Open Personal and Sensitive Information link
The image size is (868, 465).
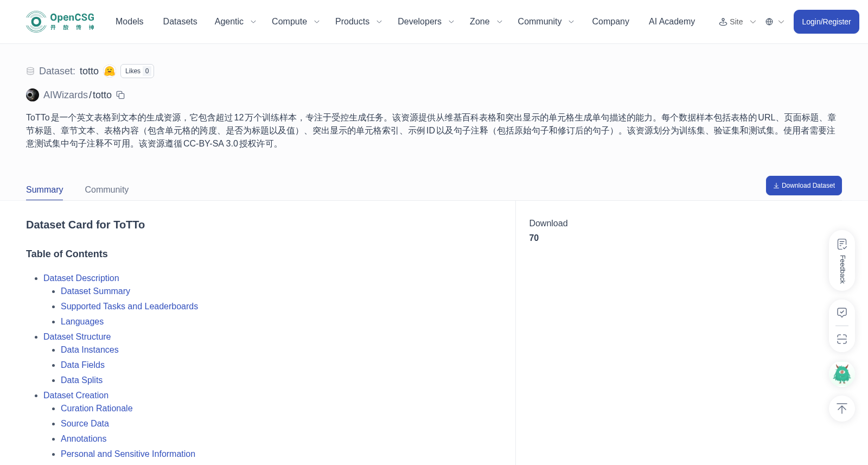pos(128,454)
